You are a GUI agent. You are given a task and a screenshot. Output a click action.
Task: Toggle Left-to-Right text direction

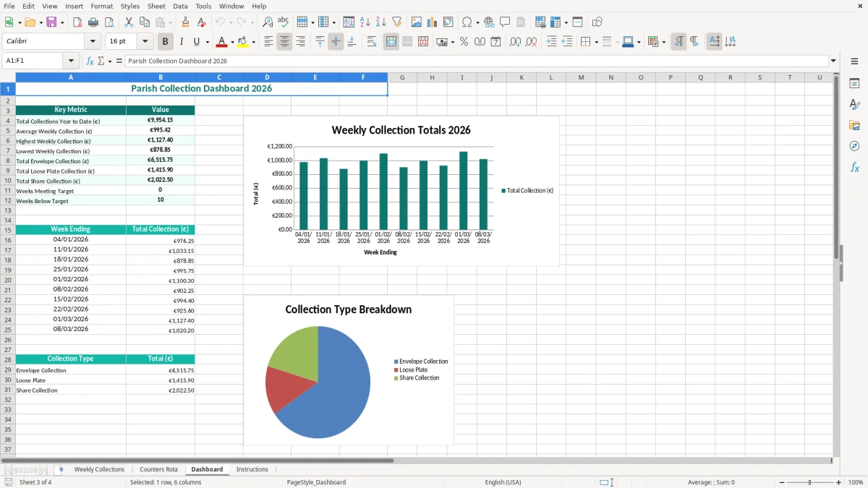pyautogui.click(x=678, y=42)
